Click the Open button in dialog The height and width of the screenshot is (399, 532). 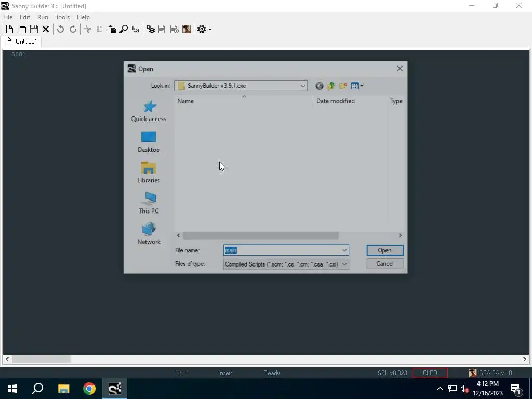(x=385, y=250)
